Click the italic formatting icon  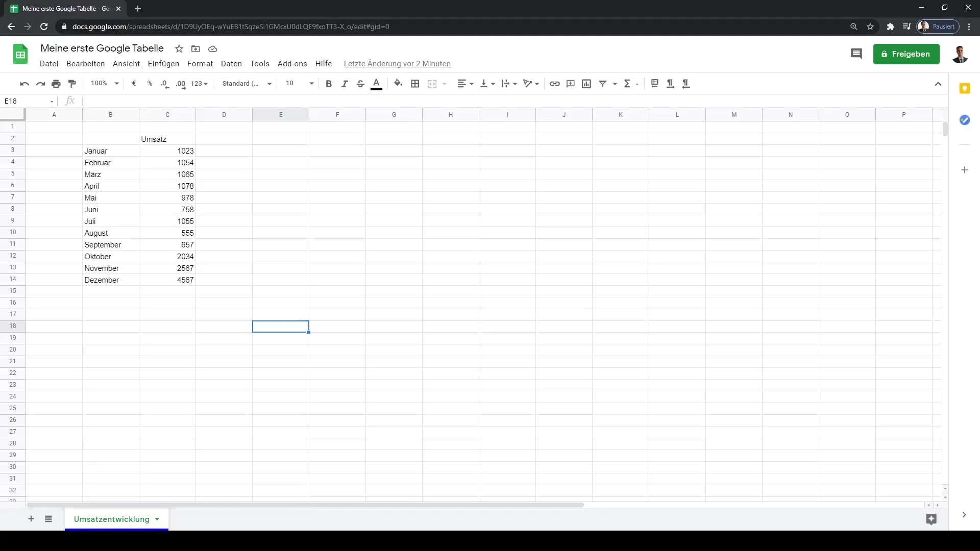coord(345,84)
